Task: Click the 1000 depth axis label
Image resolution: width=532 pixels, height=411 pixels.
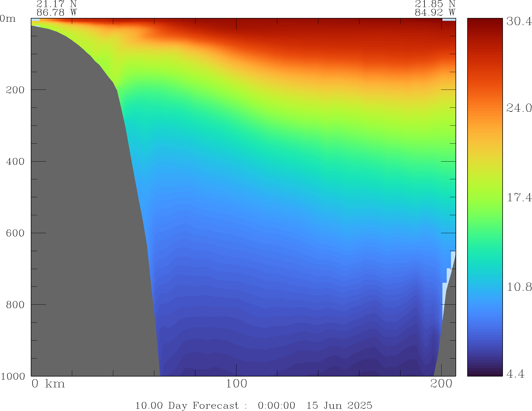Action: click(13, 376)
